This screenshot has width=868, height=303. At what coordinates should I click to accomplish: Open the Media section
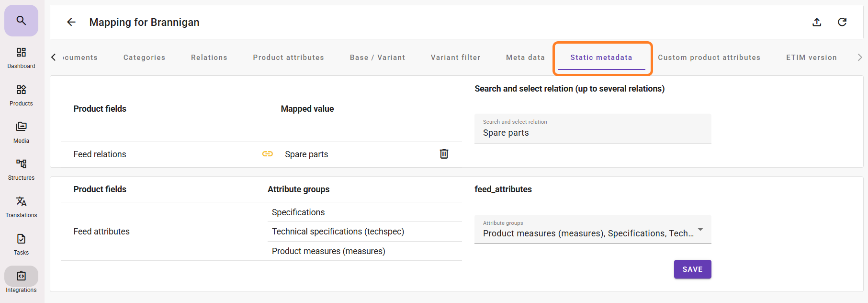pyautogui.click(x=21, y=132)
